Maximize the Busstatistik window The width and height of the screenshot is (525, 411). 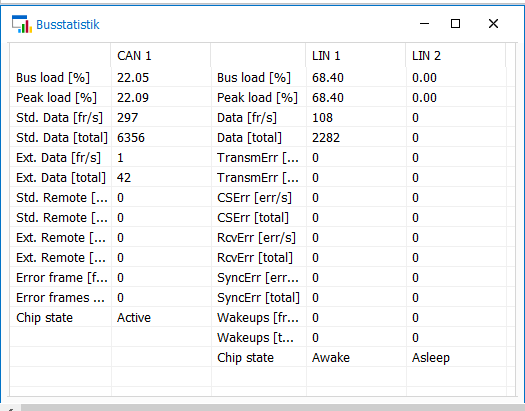click(455, 24)
